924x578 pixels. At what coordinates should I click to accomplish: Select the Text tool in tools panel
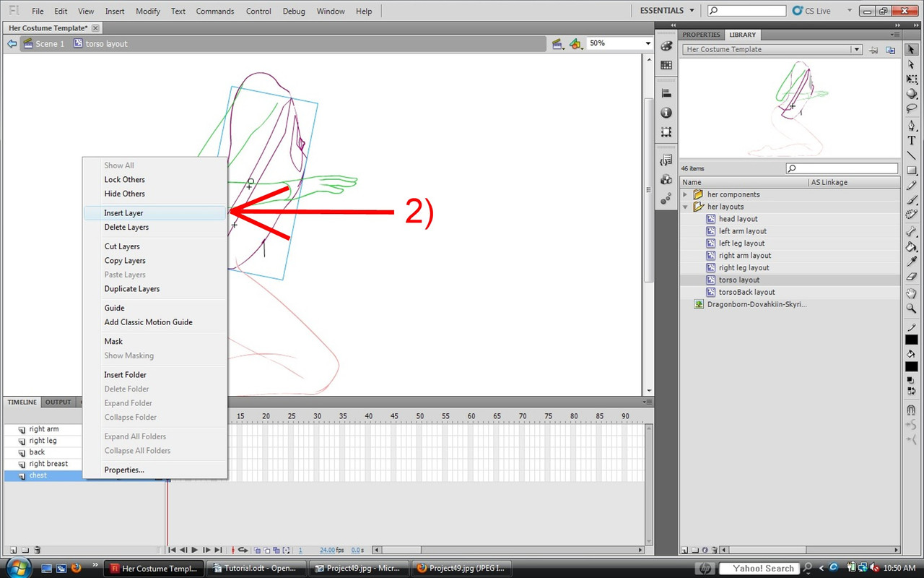912,140
